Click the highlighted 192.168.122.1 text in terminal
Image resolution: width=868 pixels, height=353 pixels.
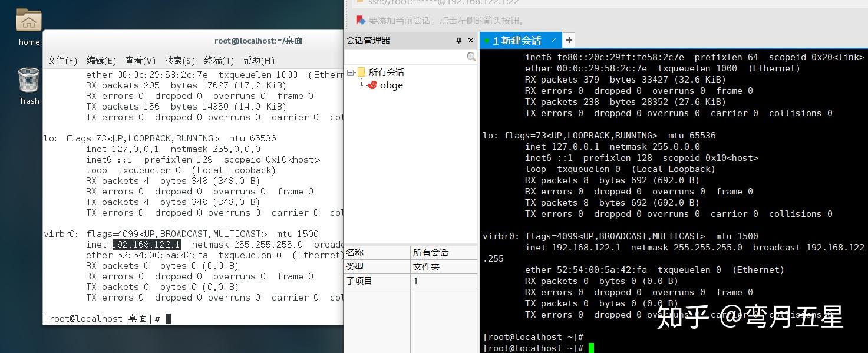click(146, 244)
